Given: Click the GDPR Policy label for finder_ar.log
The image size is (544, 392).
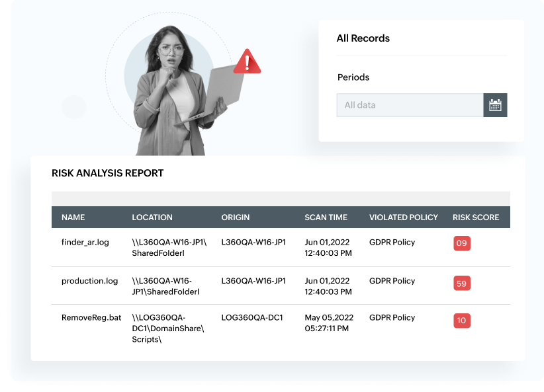Looking at the screenshot, I should point(392,242).
